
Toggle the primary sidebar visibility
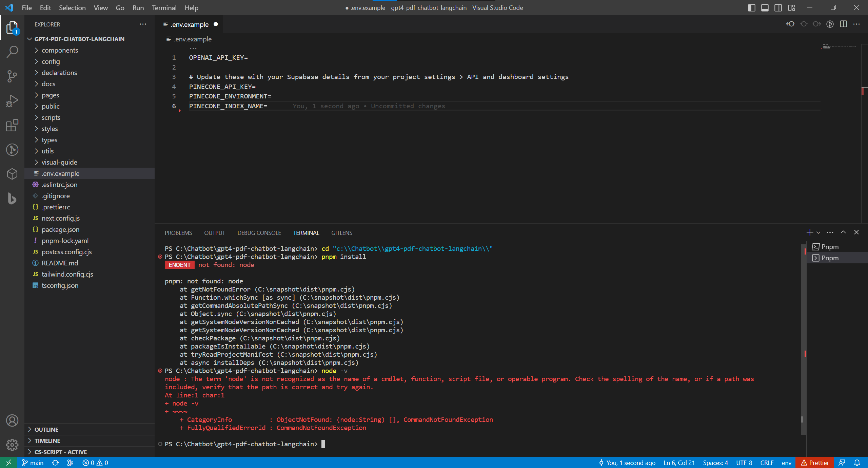tap(752, 7)
